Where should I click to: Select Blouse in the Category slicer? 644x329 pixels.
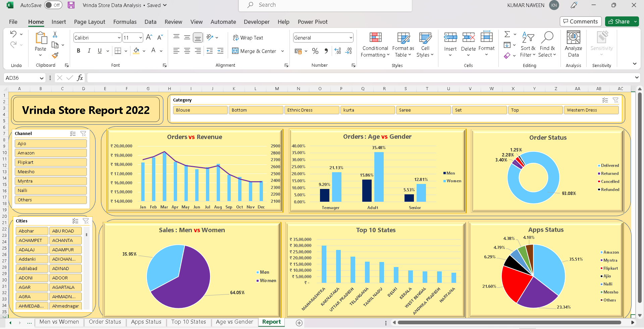[x=200, y=110]
